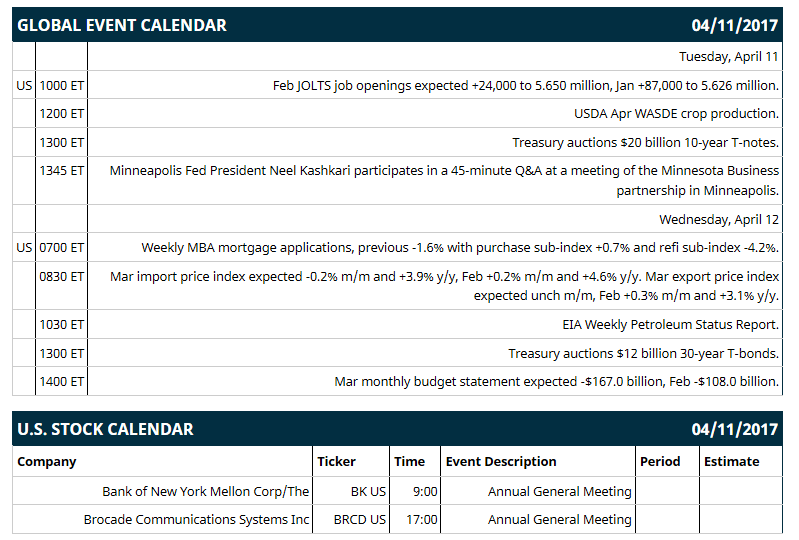This screenshot has width=799, height=540.
Task: Click the U.S. Stock Calendar header title
Action: pyautogui.click(x=105, y=429)
